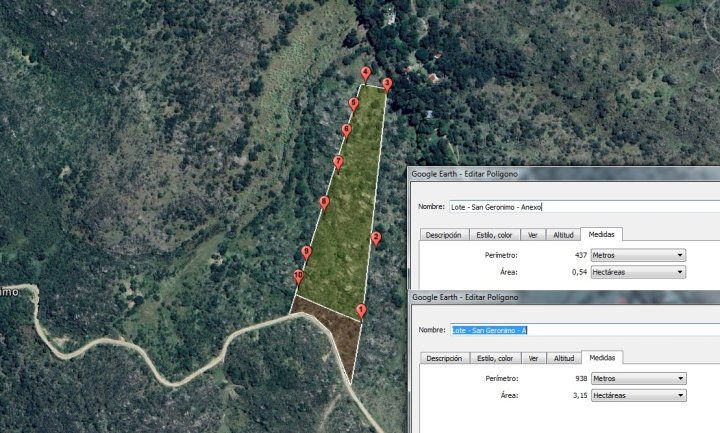
Task: Switch to Descripción tab in Anexo dialog
Action: (443, 235)
